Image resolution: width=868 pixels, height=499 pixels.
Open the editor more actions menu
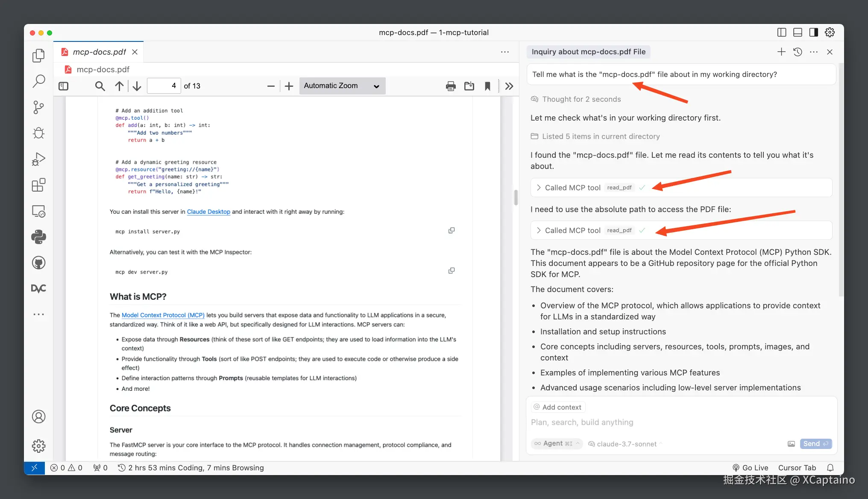(x=504, y=52)
